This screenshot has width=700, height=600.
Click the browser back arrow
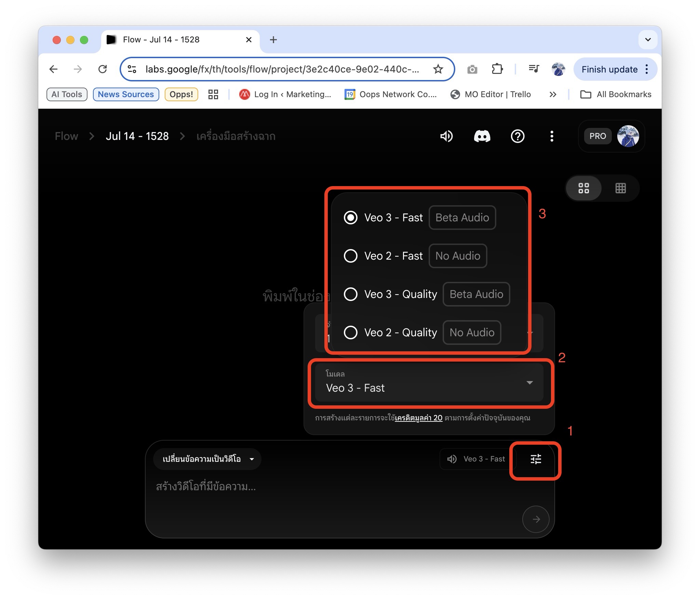54,69
